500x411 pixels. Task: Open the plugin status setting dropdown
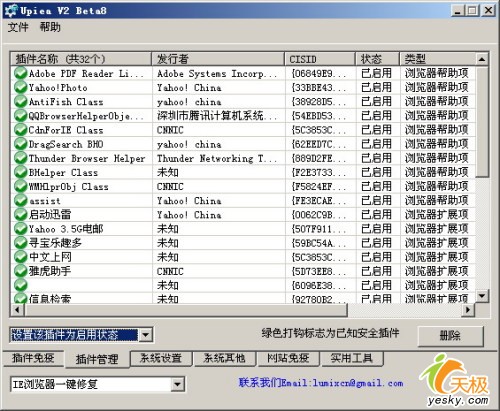(x=146, y=335)
